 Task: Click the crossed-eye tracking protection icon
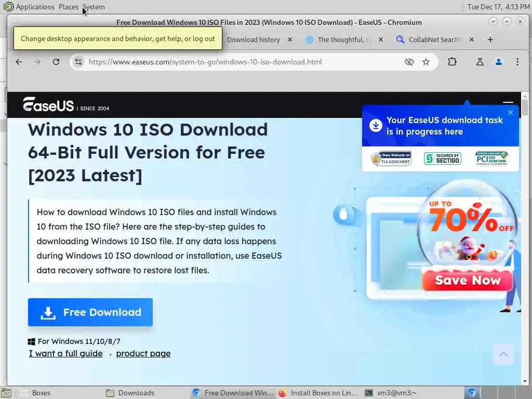(x=409, y=62)
